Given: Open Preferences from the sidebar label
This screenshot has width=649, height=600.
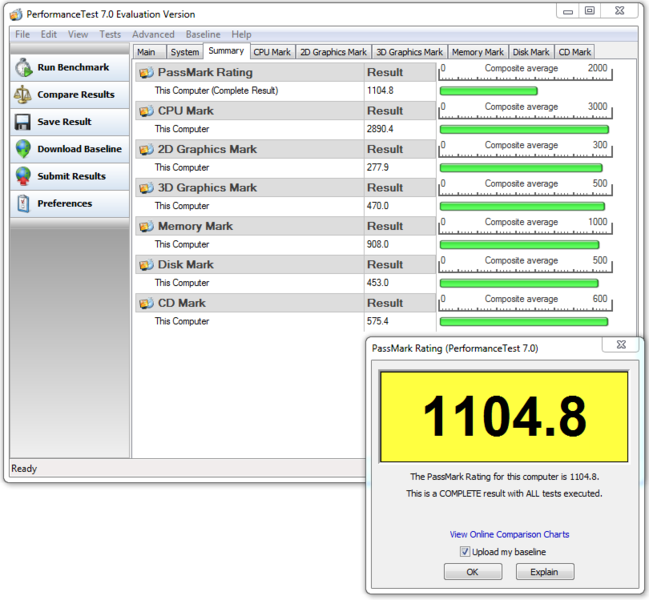Looking at the screenshot, I should point(65,204).
